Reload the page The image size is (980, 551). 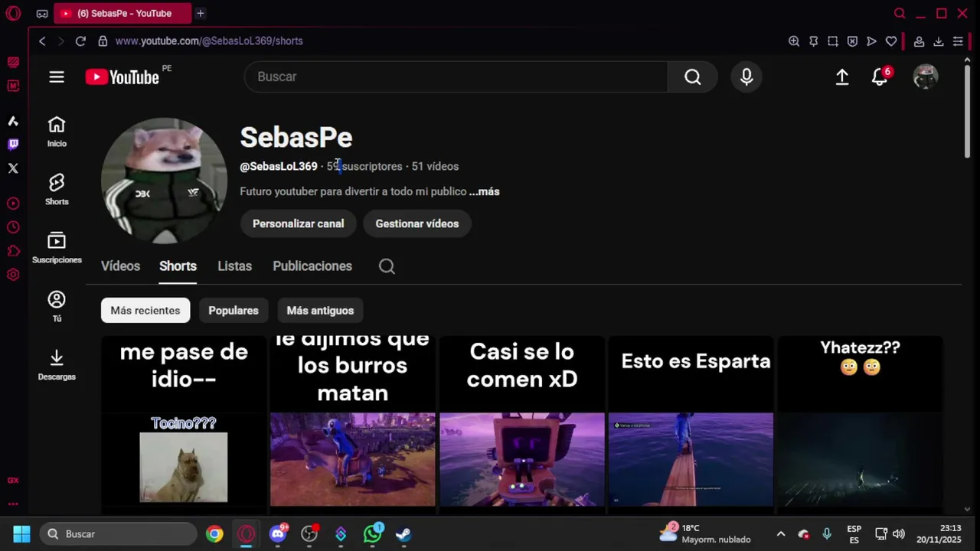coord(80,41)
